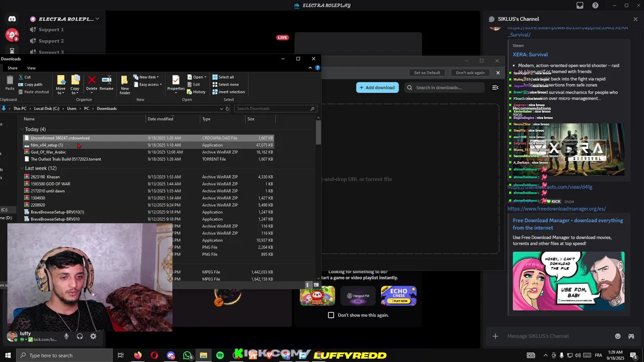
Task: Open Spotify from the taskbar
Action: coord(220,355)
